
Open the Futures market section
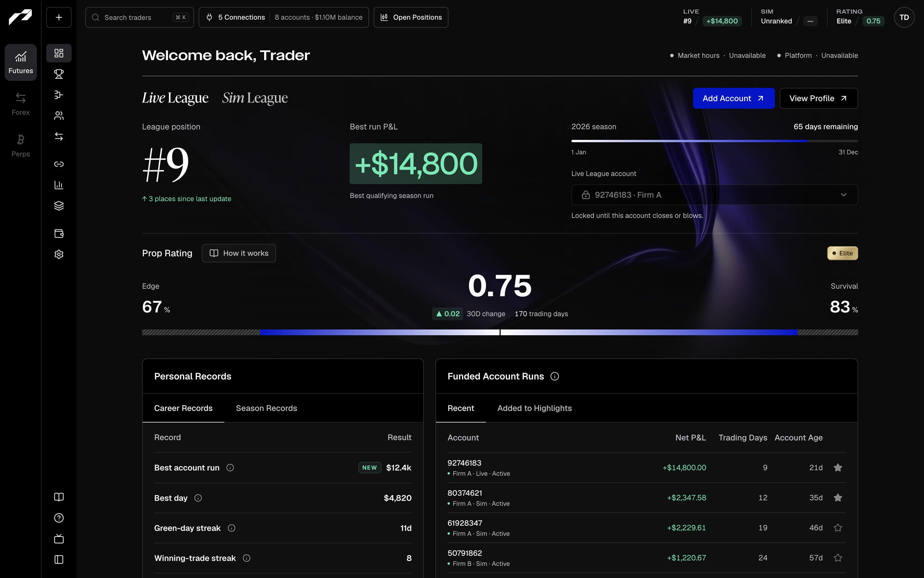click(x=21, y=62)
